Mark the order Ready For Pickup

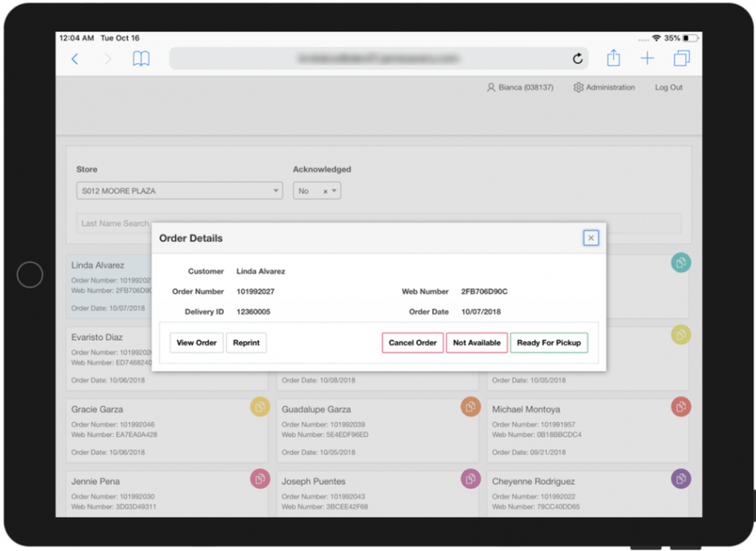tap(549, 342)
